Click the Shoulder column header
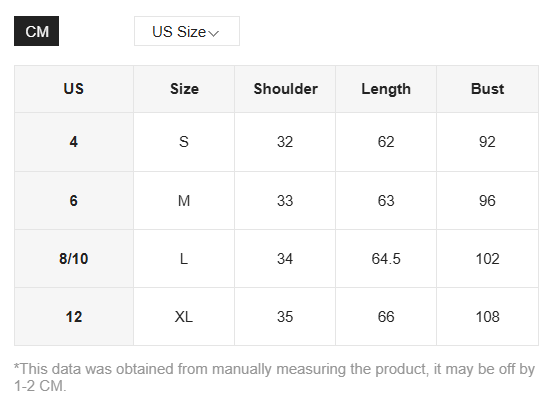556x406 pixels. (285, 89)
